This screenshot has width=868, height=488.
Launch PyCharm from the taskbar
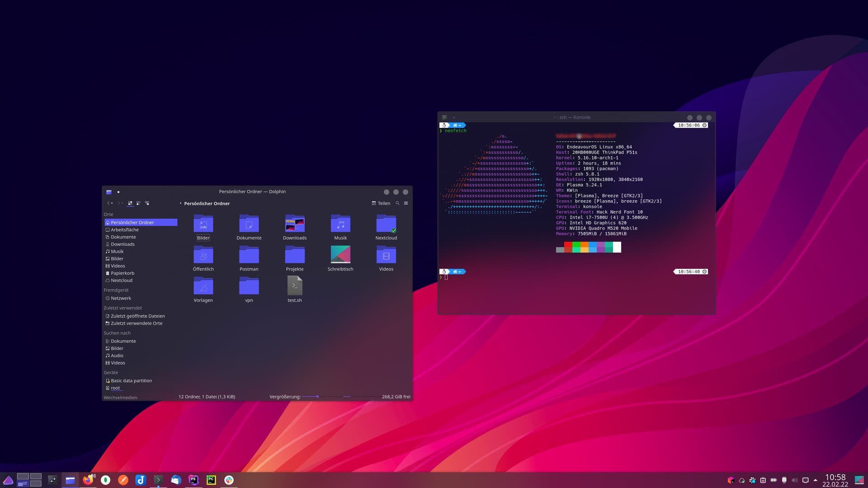click(x=211, y=480)
